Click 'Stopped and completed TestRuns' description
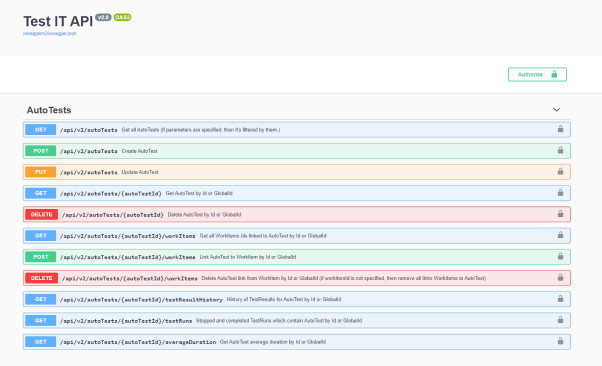 coord(279,320)
